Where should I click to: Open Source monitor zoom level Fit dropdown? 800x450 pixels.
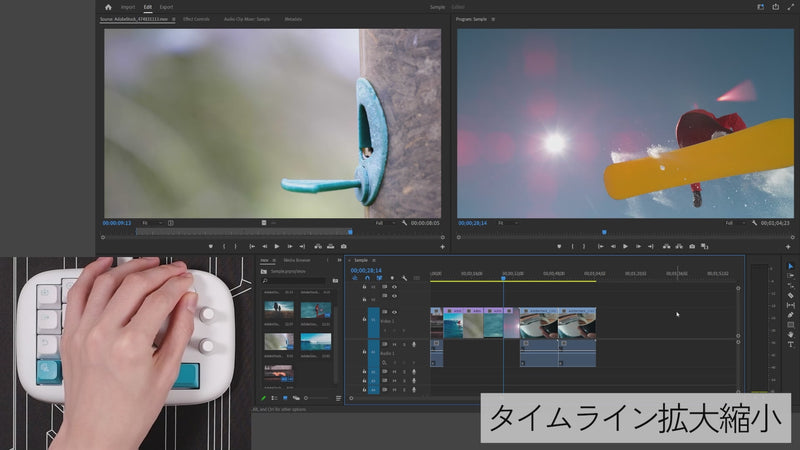[x=152, y=223]
